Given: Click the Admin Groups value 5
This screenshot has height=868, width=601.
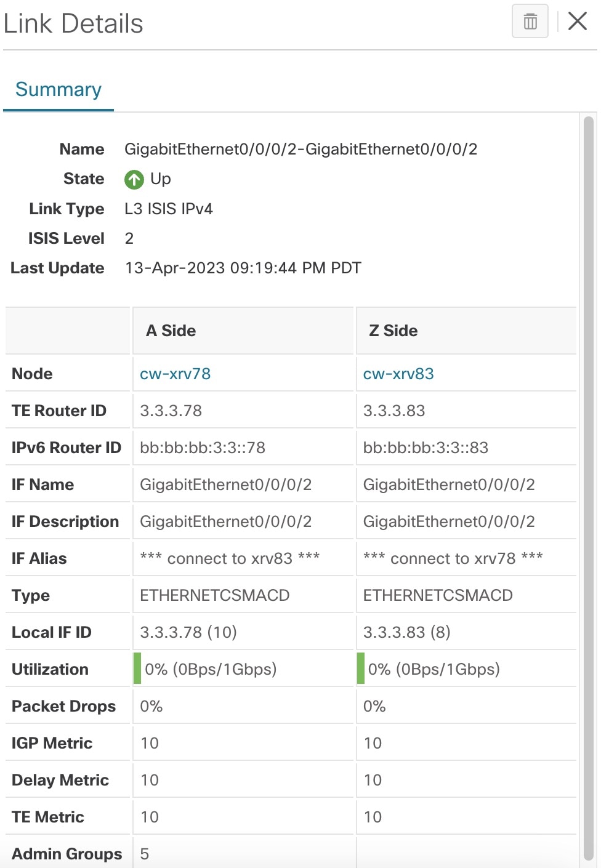Looking at the screenshot, I should point(143,854).
